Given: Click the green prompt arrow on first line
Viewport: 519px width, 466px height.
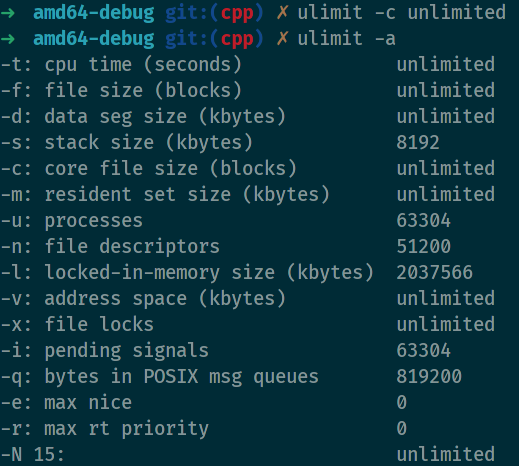Looking at the screenshot, I should point(8,13).
